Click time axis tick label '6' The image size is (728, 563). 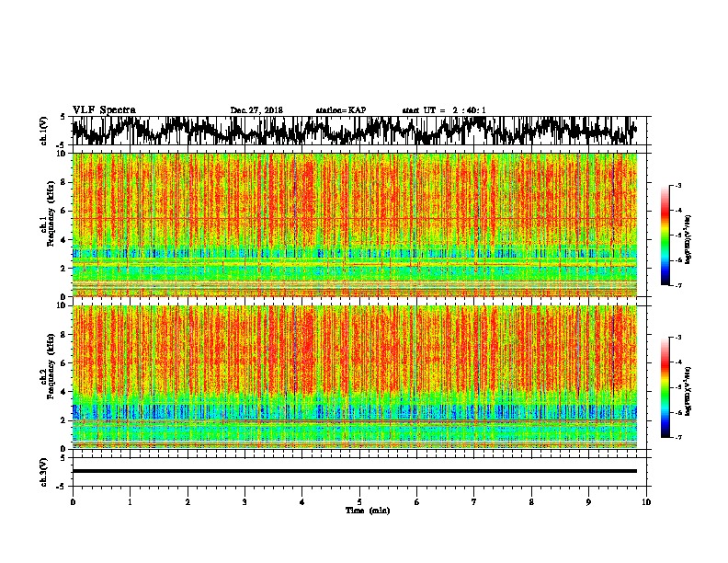pos(417,502)
